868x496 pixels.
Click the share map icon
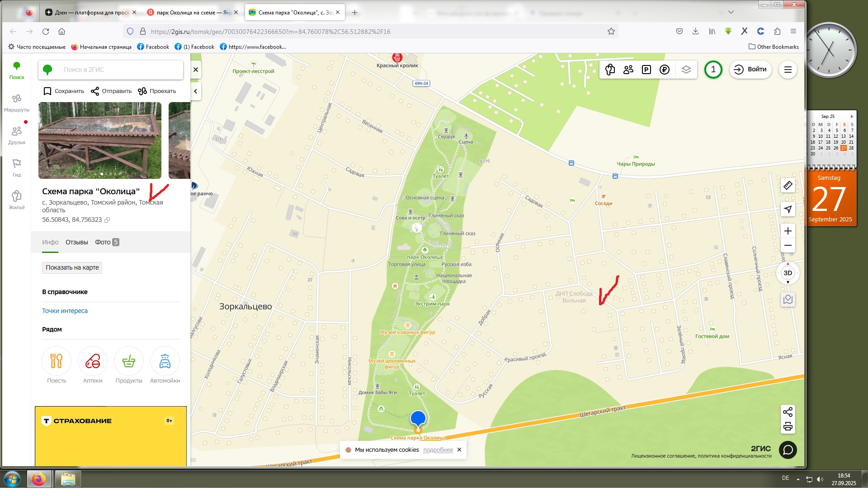point(788,412)
